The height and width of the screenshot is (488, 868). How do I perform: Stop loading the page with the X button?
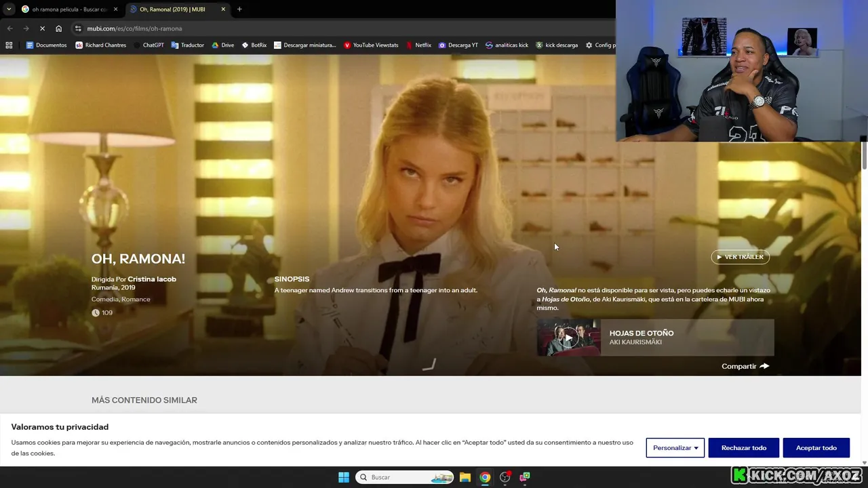coord(42,28)
